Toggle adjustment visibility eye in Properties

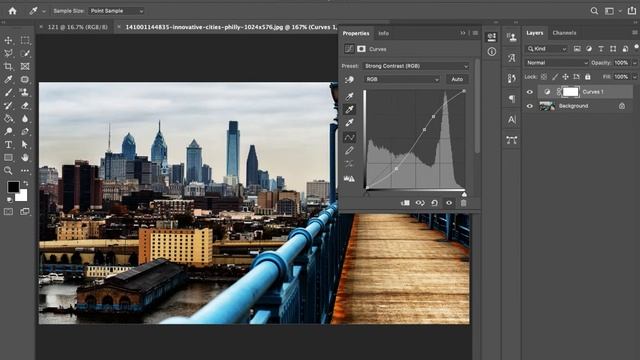coord(449,203)
